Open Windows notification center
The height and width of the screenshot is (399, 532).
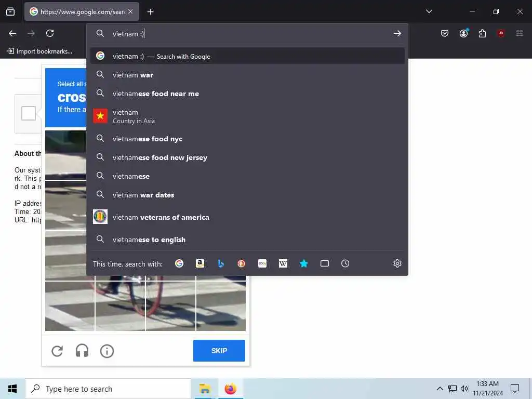pos(515,389)
